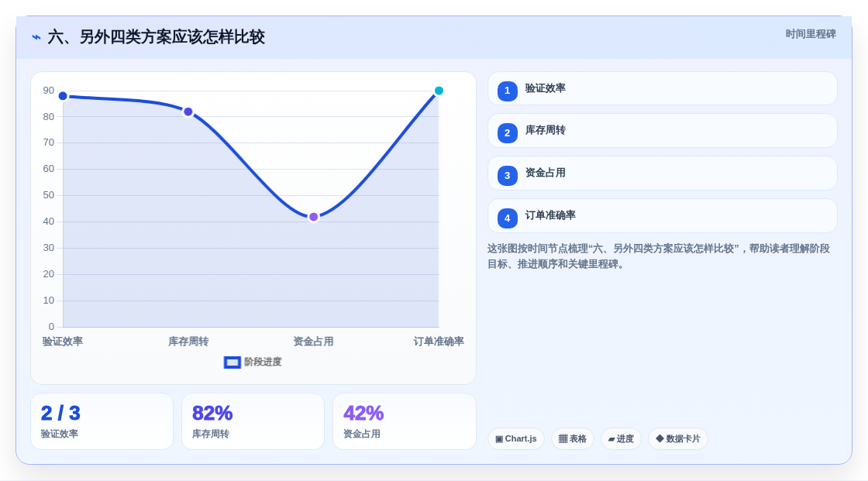
Task: Select the 资金占用 data point at 42
Action: [313, 217]
